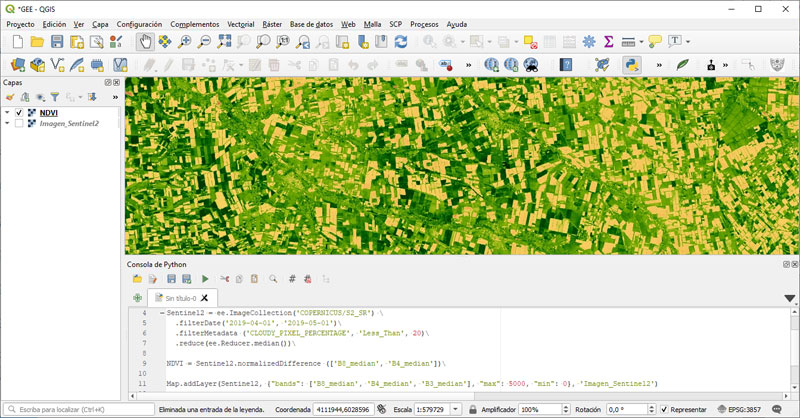Select the Imagen_Sentinel2 layer name
Image resolution: width=800 pixels, height=418 pixels.
coord(69,124)
